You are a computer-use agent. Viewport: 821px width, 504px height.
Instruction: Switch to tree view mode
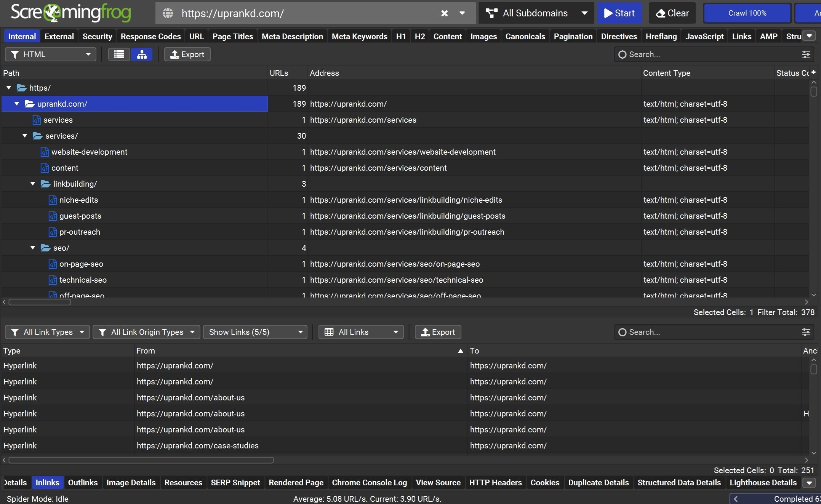point(142,54)
